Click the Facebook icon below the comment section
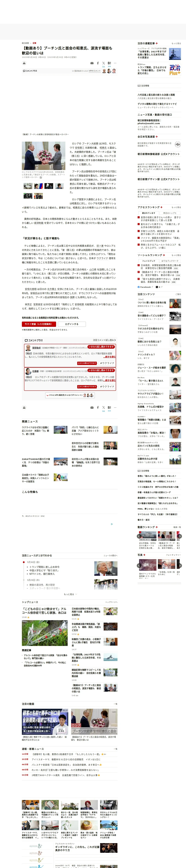This screenshot has height=868, width=186. (x=98, y=407)
